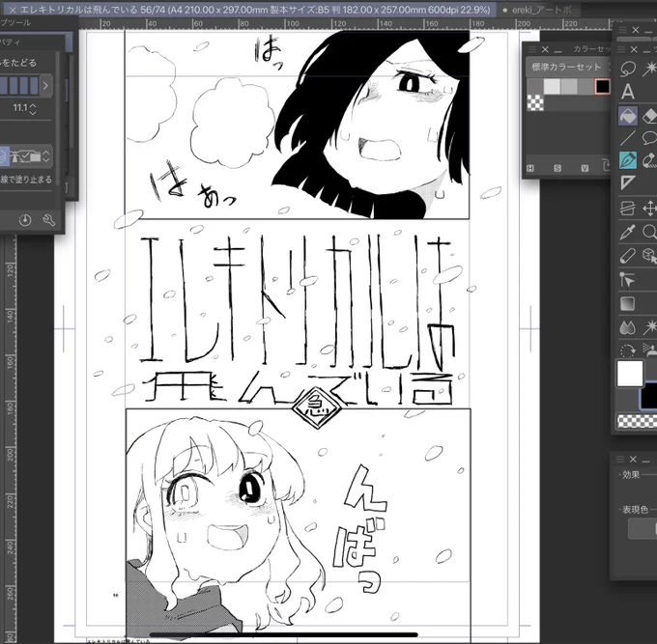Toggle the S saturation indicator in color set
The width and height of the screenshot is (657, 644).
(x=557, y=168)
